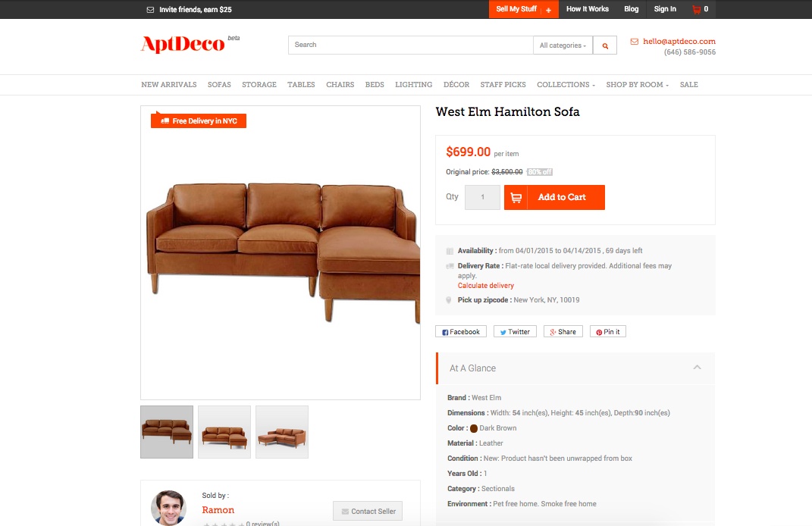Viewport: 812px width, 526px height.
Task: Go to the Sofas category
Action: coord(219,84)
